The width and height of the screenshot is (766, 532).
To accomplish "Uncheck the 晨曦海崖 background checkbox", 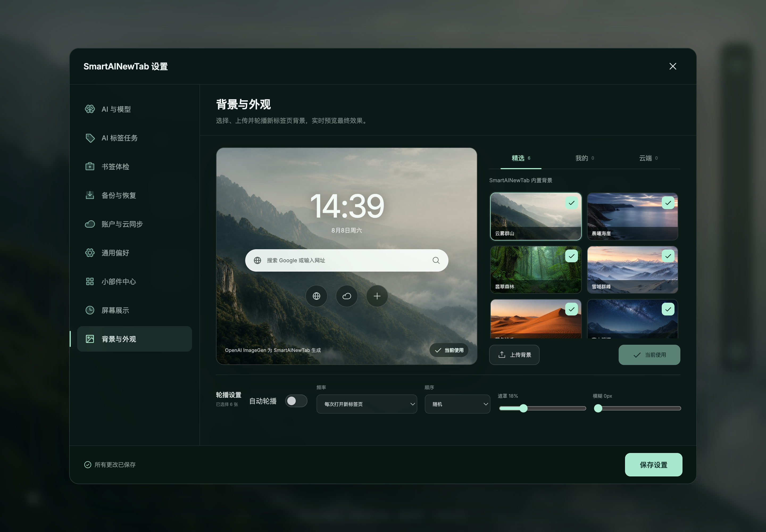I will point(668,203).
